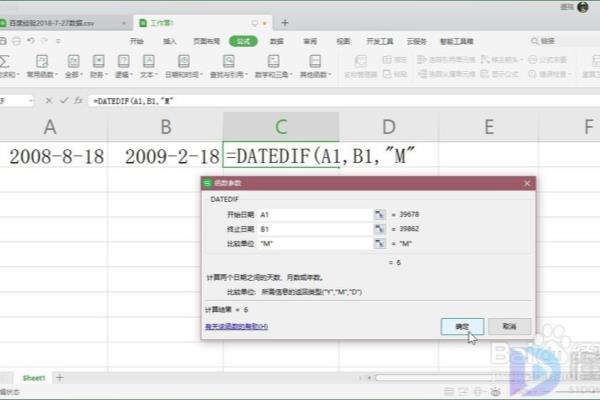The width and height of the screenshot is (600, 400).
Task: Click cell containing 2009-2-18
Action: (x=166, y=156)
